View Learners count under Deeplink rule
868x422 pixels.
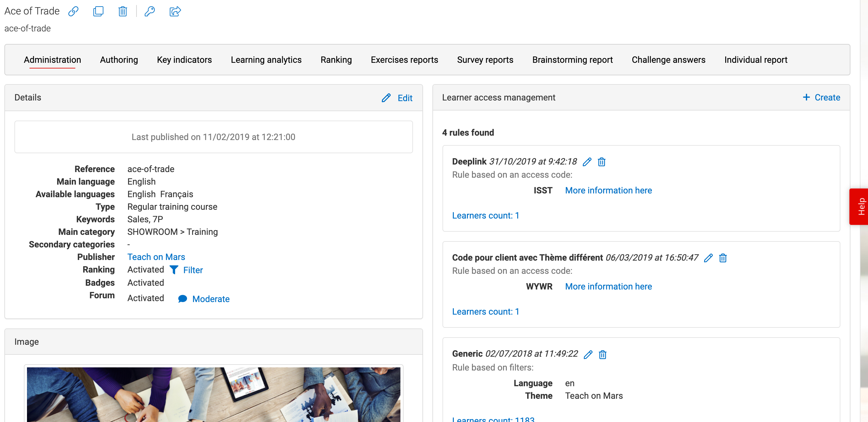click(485, 215)
